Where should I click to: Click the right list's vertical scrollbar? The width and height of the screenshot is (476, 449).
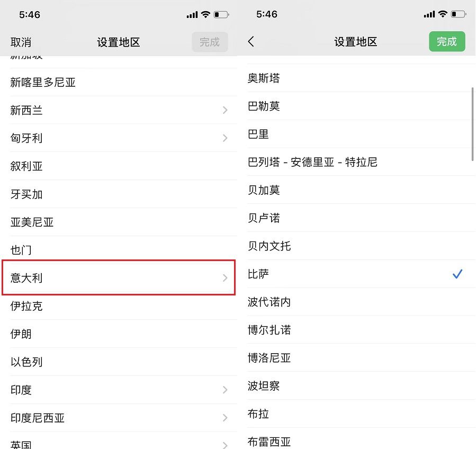pyautogui.click(x=472, y=124)
